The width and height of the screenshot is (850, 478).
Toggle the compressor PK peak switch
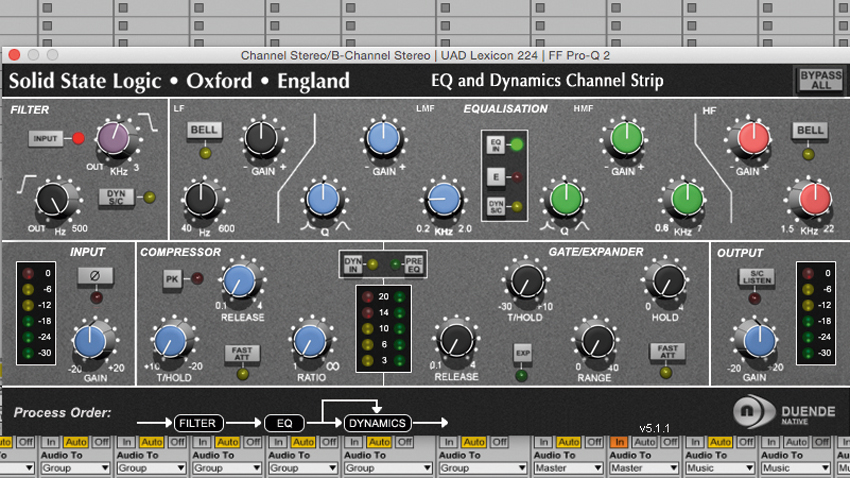172,279
